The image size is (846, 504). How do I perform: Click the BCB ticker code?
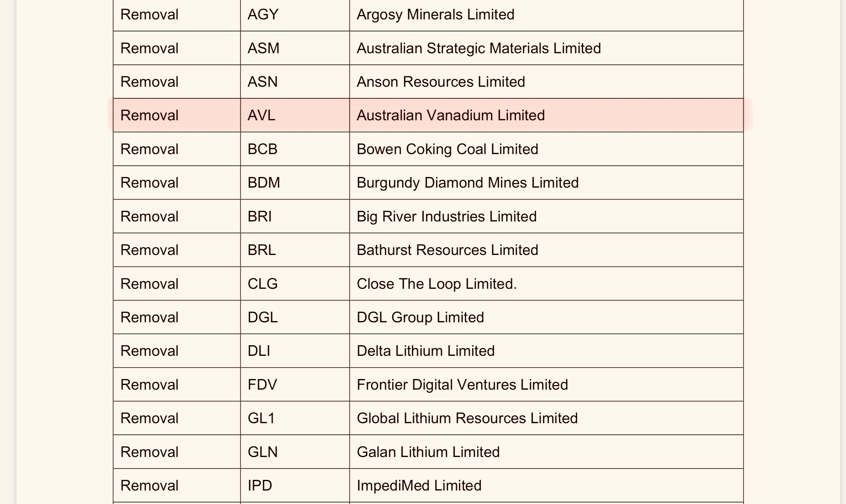coord(262,149)
